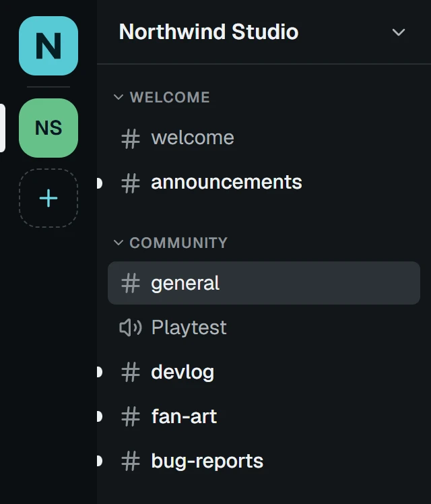The image size is (431, 504).
Task: Click hash icon beside welcome
Action: pos(131,139)
